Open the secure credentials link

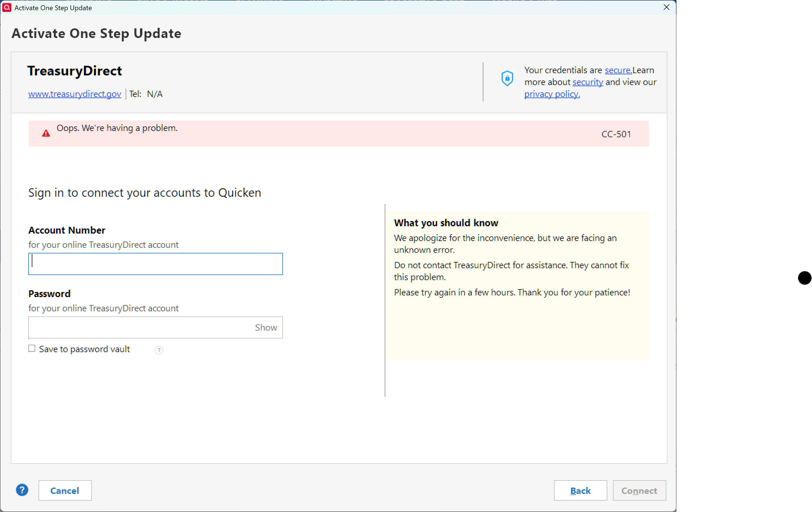click(x=618, y=70)
